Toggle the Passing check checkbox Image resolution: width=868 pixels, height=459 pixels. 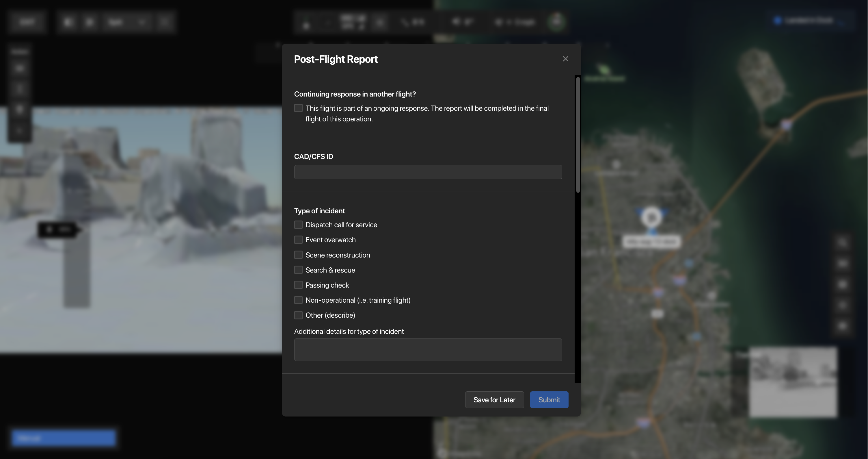point(298,285)
